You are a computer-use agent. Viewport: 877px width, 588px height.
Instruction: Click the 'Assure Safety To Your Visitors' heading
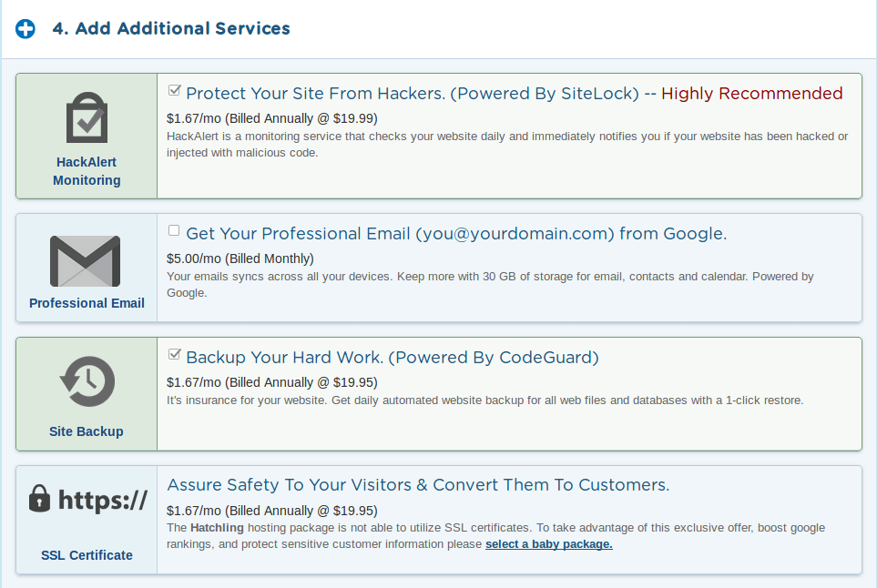418,485
